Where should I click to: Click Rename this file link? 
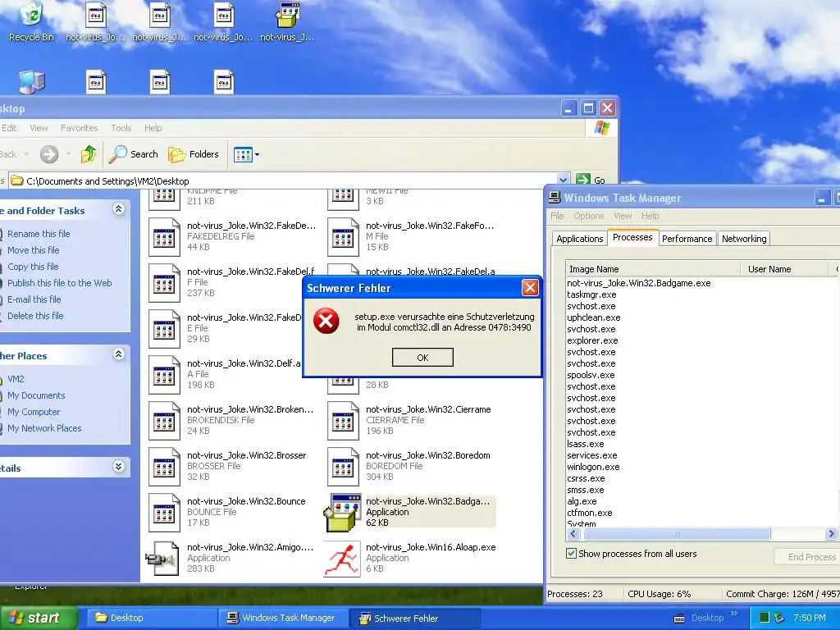tap(39, 234)
